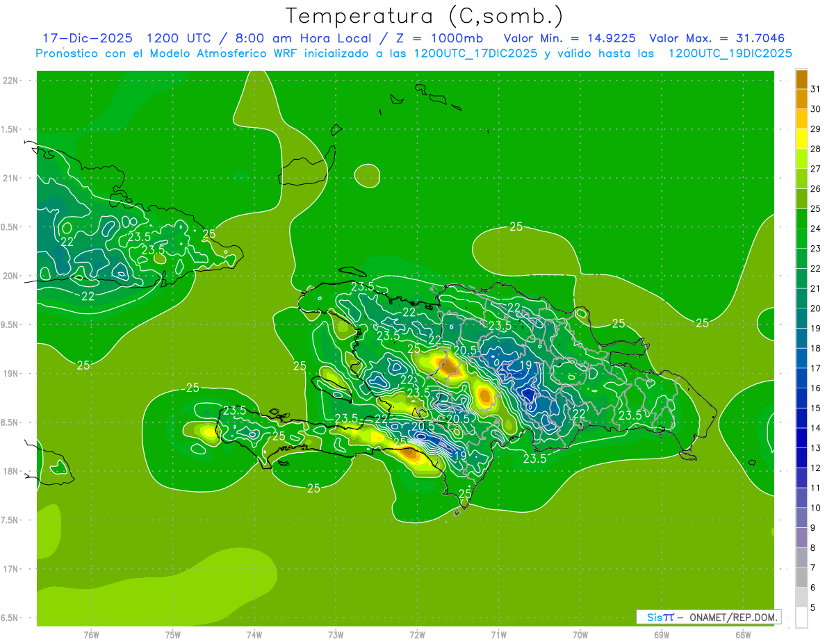Click white swatch below 5 on color scale
This screenshot has height=644, width=834.
(x=801, y=618)
